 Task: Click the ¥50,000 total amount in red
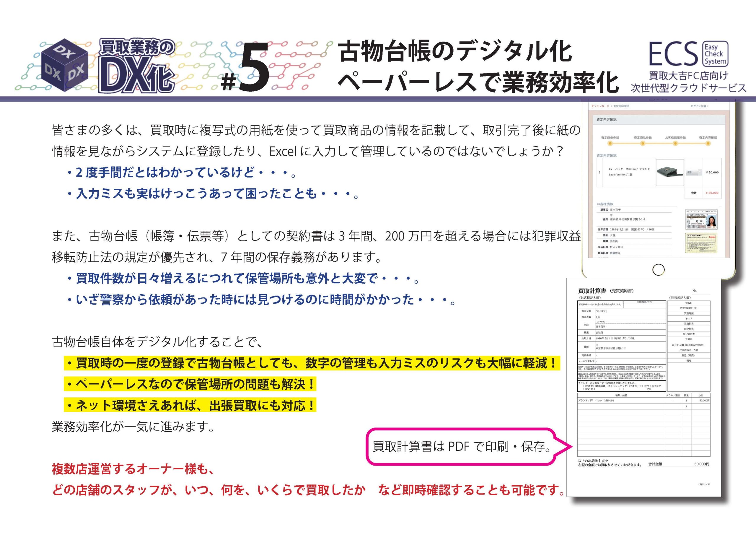713,193
